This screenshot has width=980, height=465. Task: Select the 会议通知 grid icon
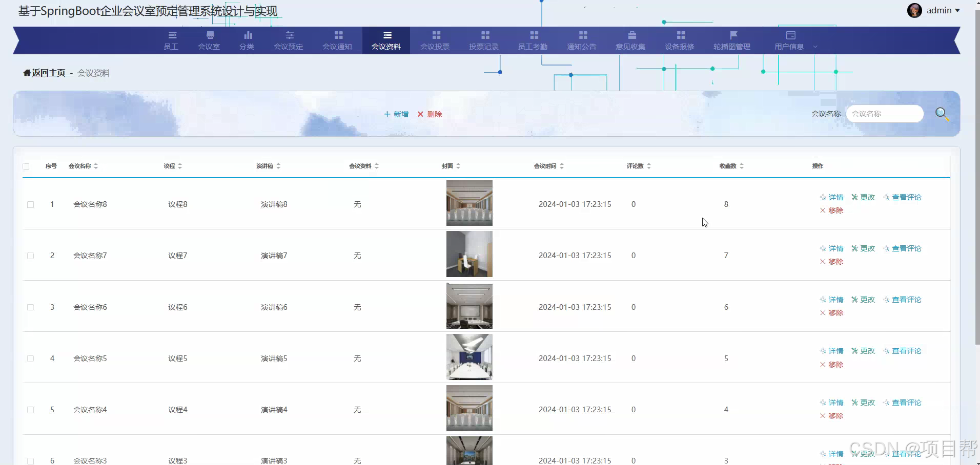338,35
